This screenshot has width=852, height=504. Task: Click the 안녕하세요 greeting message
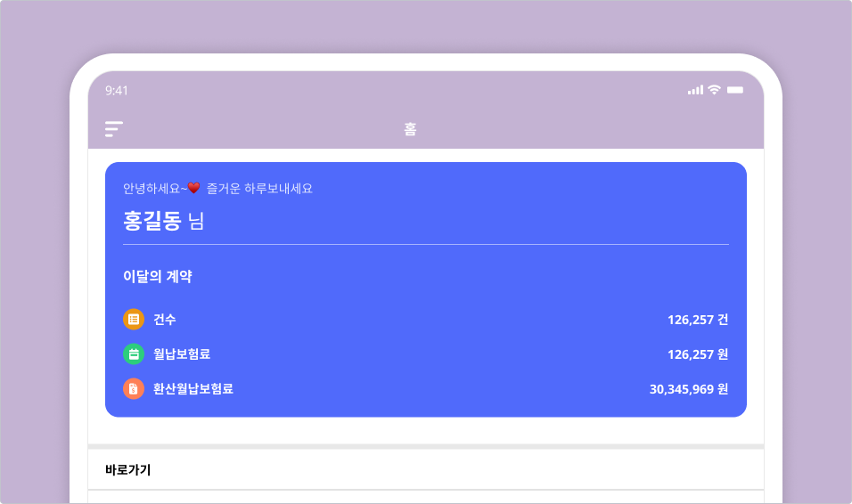[x=217, y=188]
